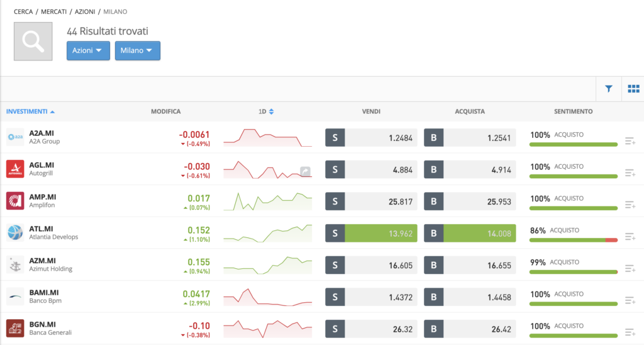644x345 pixels.
Task: Buy Autogrill at 4.914
Action: pyautogui.click(x=470, y=169)
